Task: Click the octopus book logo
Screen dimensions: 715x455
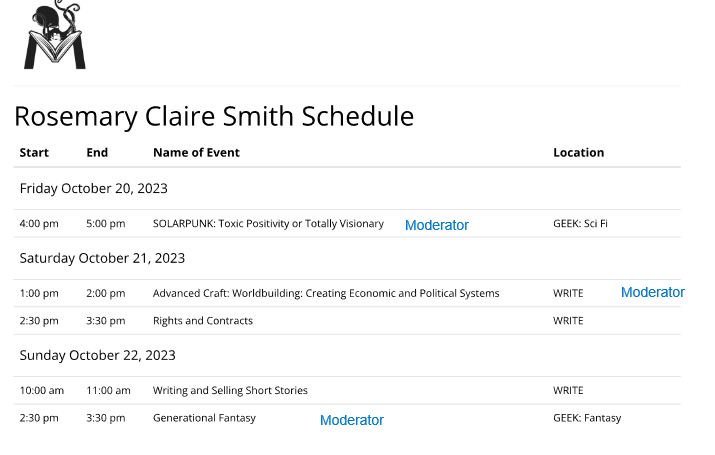Action: (x=55, y=37)
